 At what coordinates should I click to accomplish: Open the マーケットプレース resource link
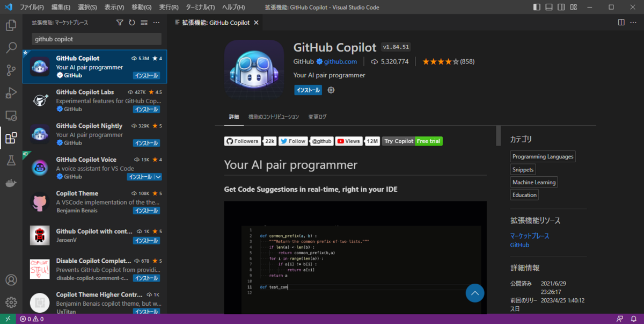[x=530, y=236]
